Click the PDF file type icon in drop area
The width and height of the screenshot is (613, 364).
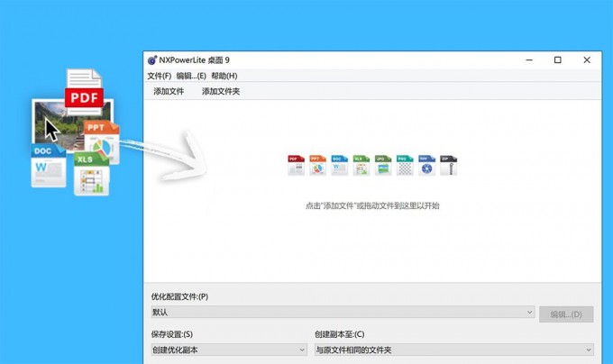[x=296, y=165]
